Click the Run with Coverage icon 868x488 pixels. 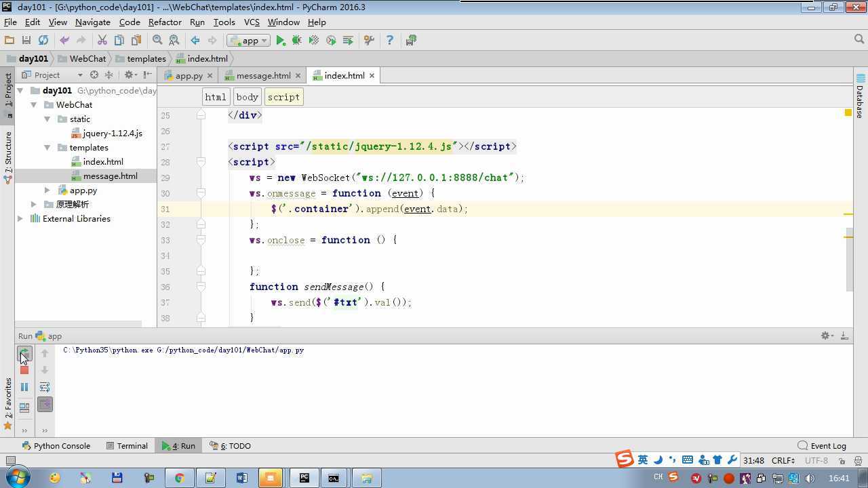pyautogui.click(x=314, y=41)
